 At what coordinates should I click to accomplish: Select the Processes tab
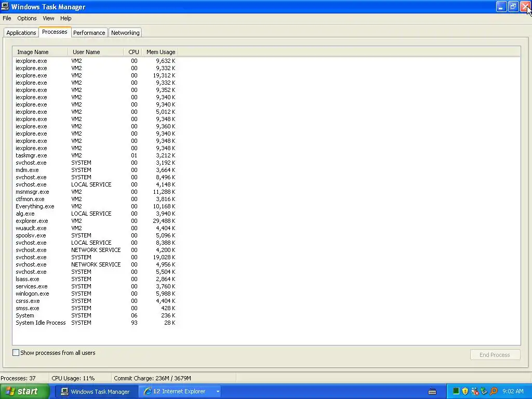click(x=55, y=32)
